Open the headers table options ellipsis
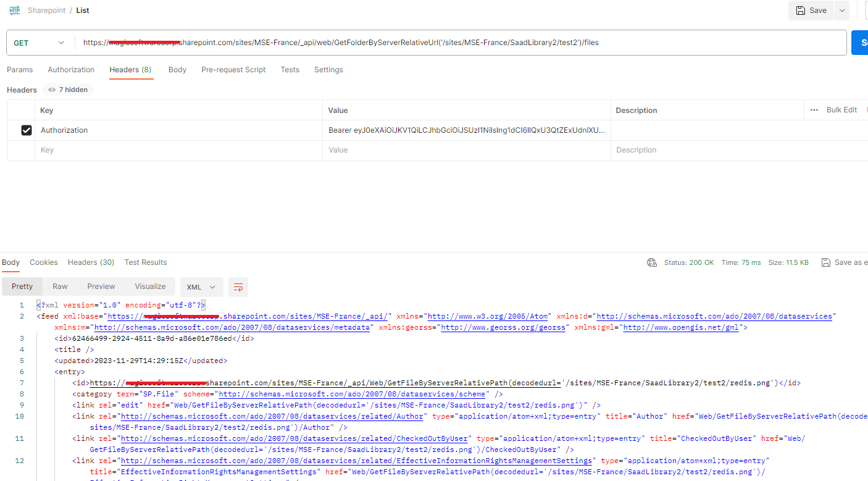Image resolution: width=868 pixels, height=481 pixels. click(x=814, y=110)
